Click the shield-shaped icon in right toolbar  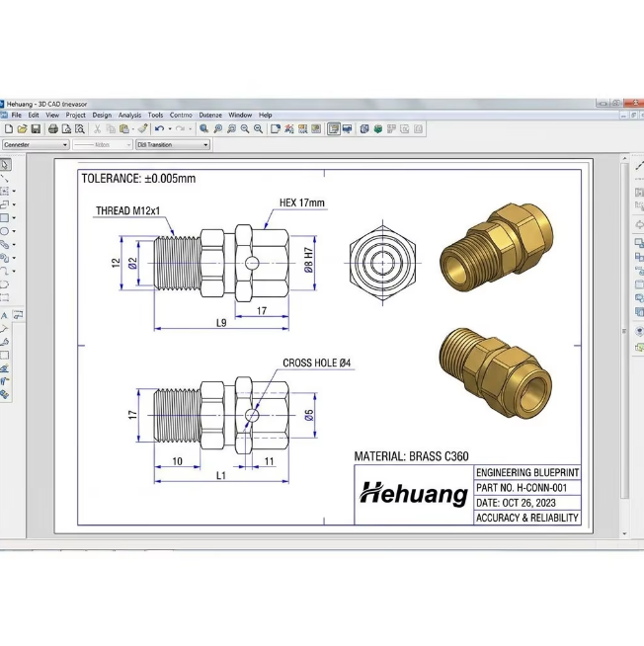[x=639, y=331]
